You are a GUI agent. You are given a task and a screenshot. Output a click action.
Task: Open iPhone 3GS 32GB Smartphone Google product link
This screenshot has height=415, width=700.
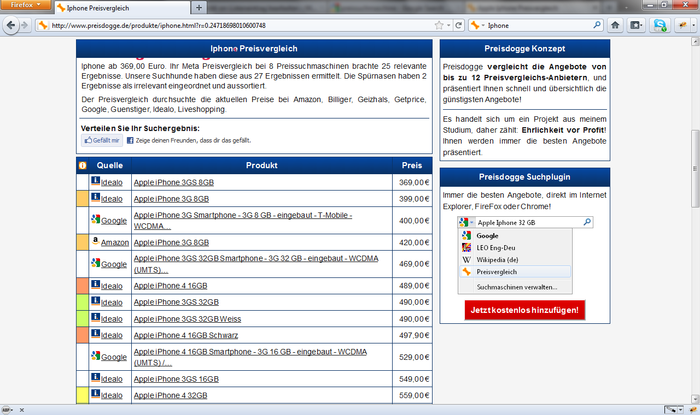point(256,264)
